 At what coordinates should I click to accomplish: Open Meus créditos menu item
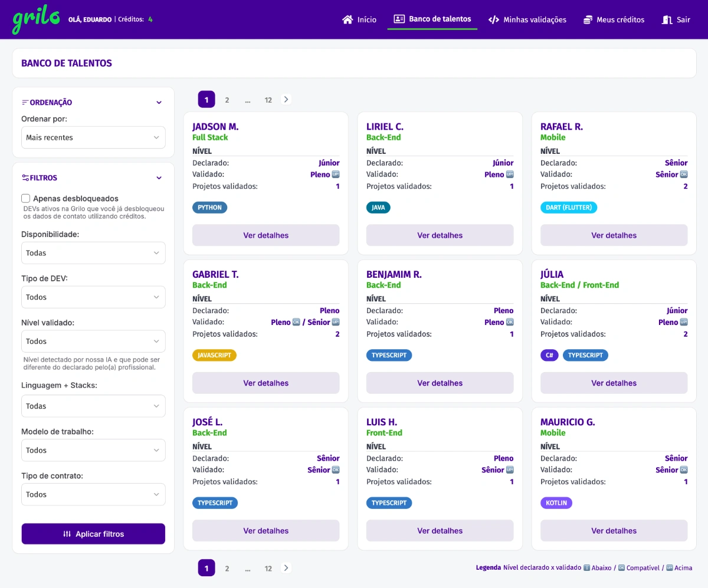[x=620, y=19]
